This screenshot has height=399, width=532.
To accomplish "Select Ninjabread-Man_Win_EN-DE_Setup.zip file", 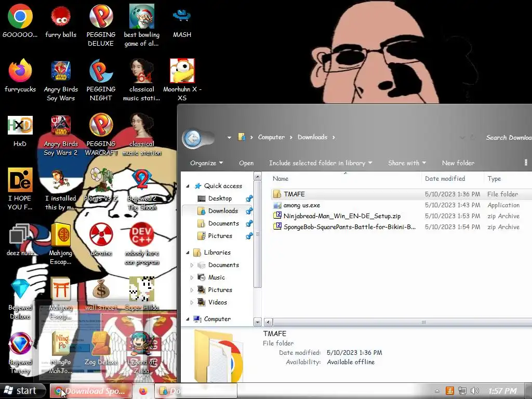I will tap(402, 216).
